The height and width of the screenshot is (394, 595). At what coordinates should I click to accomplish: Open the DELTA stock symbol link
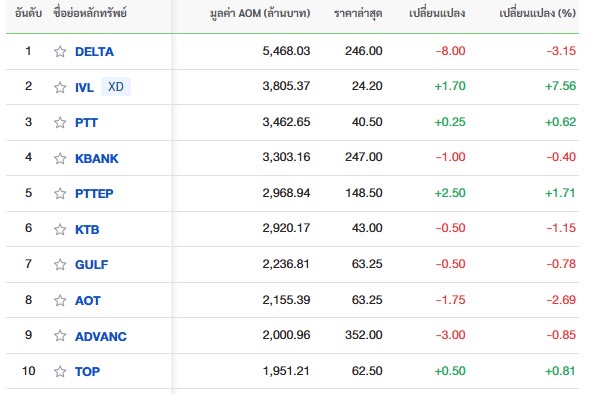[x=94, y=52]
